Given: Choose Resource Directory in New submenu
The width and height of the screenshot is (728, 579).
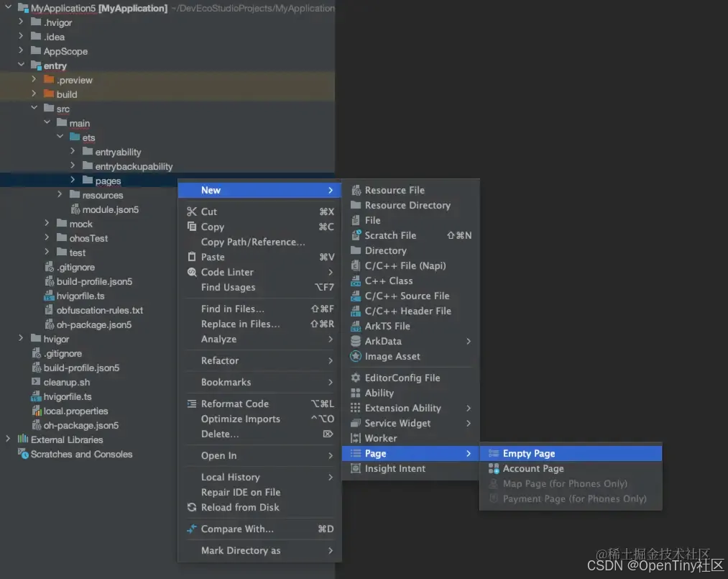Looking at the screenshot, I should (x=410, y=205).
